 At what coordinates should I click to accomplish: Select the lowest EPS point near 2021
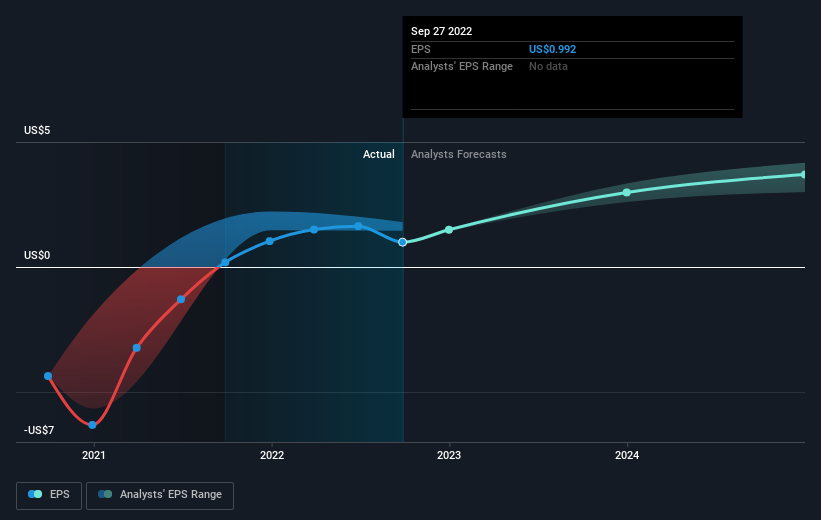[x=92, y=425]
